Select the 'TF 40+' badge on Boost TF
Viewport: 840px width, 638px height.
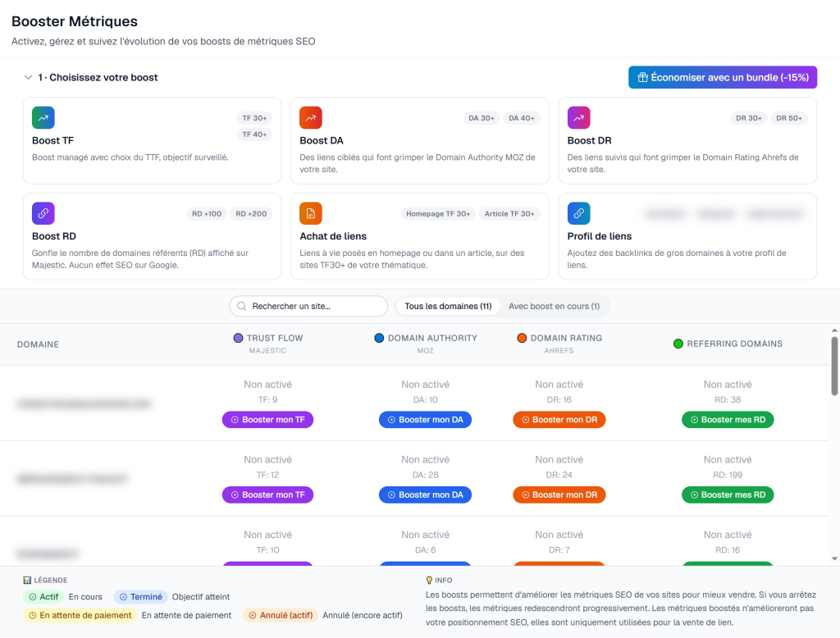(x=254, y=134)
